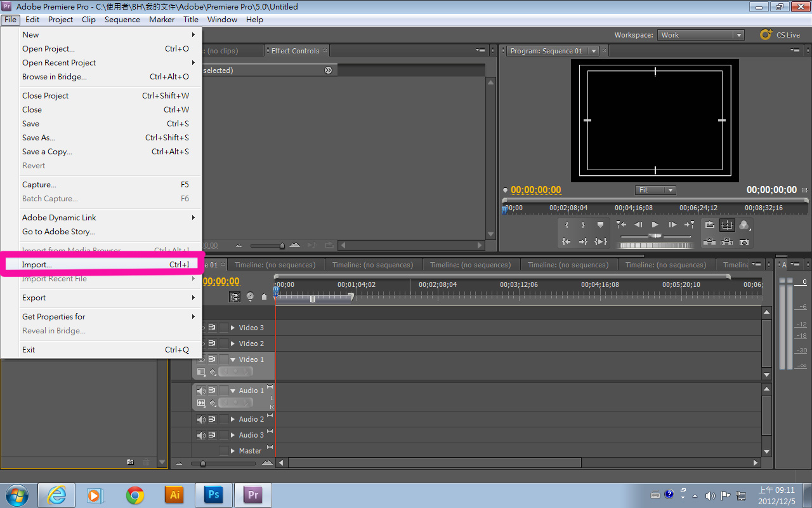812x508 pixels.
Task: Click the Export Frame camera icon
Action: 744,242
